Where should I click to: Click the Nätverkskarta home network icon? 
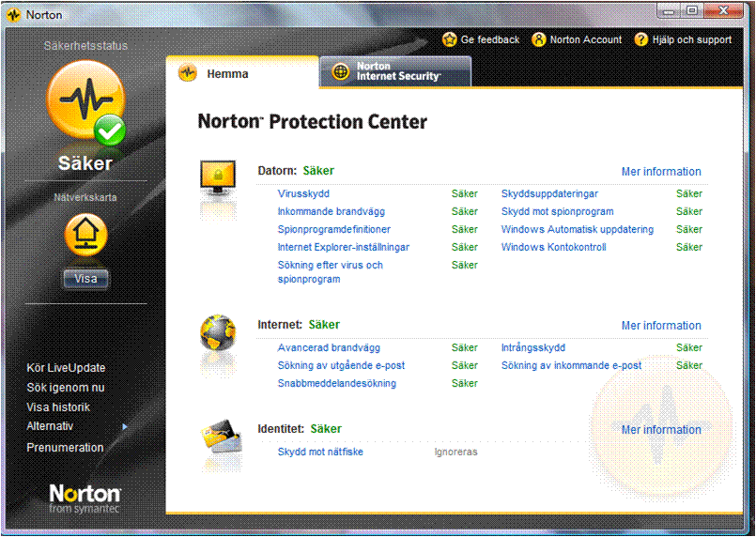85,235
